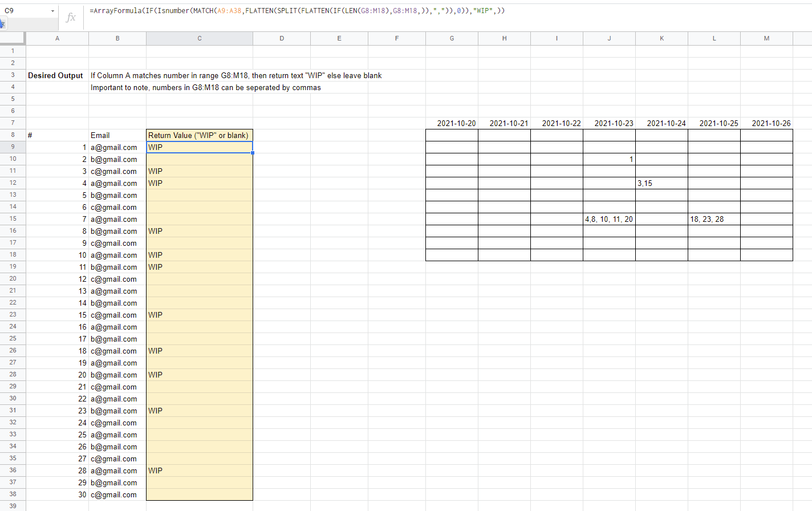Click the number 15 in column A
Viewport: 812px width, 511px height.
point(57,315)
